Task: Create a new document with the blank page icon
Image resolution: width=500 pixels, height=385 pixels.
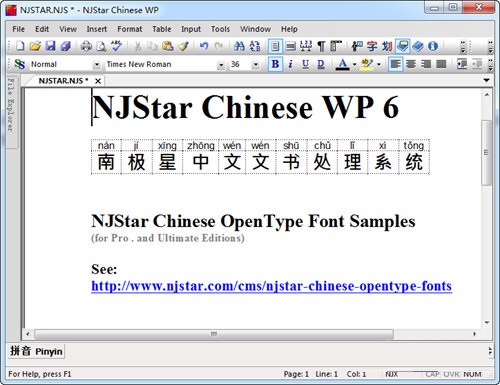Action: [x=20, y=46]
